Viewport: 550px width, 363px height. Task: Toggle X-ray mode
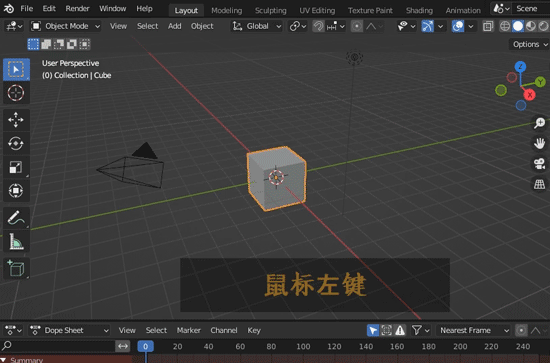(x=488, y=26)
